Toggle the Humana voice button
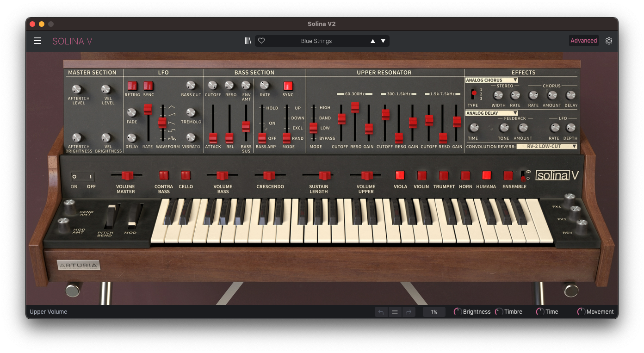The width and height of the screenshot is (644, 353). (486, 175)
